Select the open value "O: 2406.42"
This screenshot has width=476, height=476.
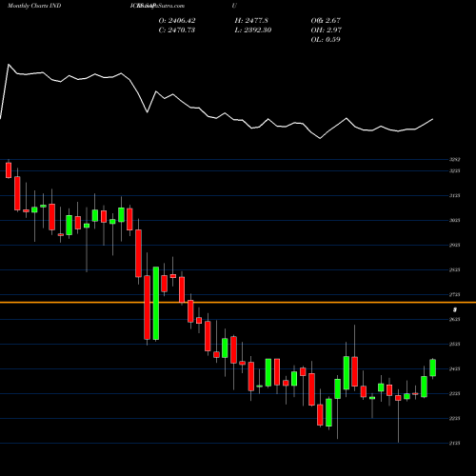177,21
